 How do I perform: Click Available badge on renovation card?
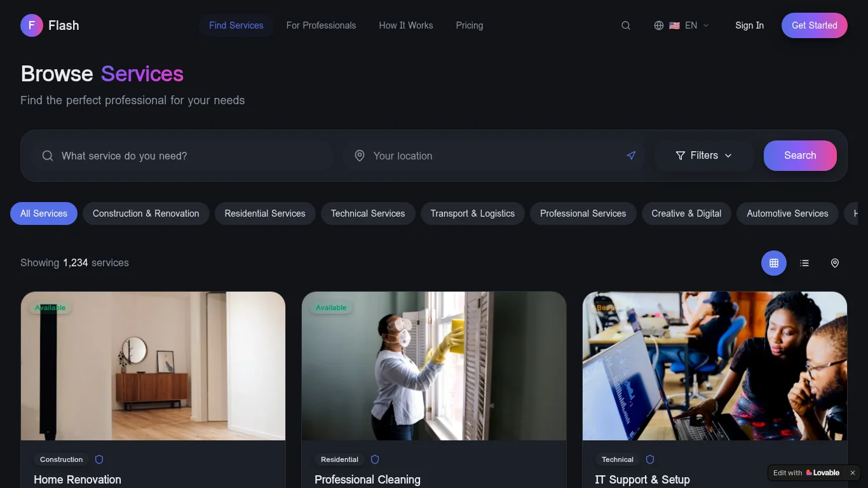[x=50, y=308]
